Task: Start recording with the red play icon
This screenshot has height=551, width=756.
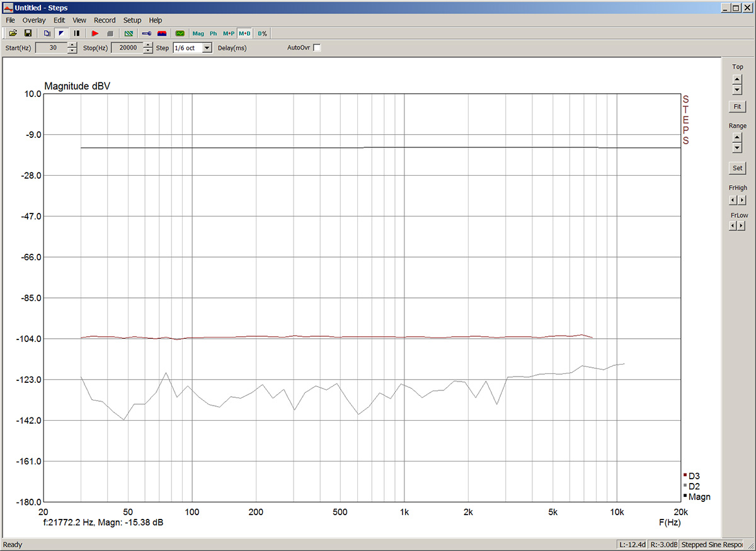Action: pyautogui.click(x=95, y=33)
